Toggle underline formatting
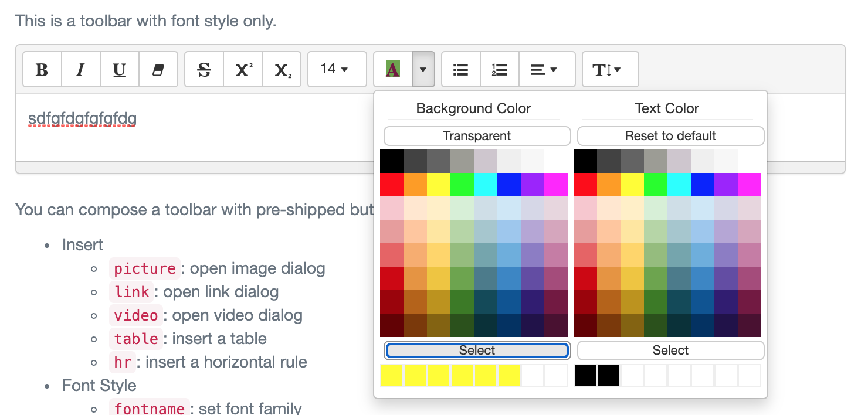This screenshot has height=415, width=868. tap(120, 70)
